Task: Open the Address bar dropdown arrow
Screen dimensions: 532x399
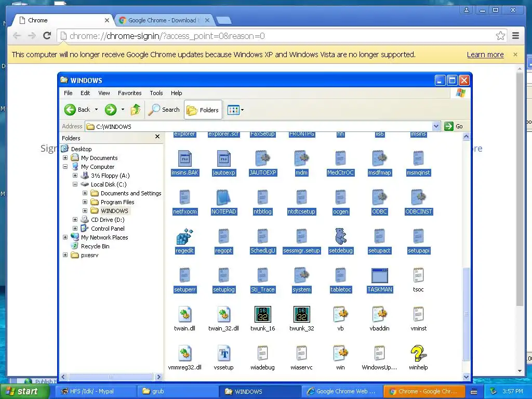Action: tap(436, 127)
